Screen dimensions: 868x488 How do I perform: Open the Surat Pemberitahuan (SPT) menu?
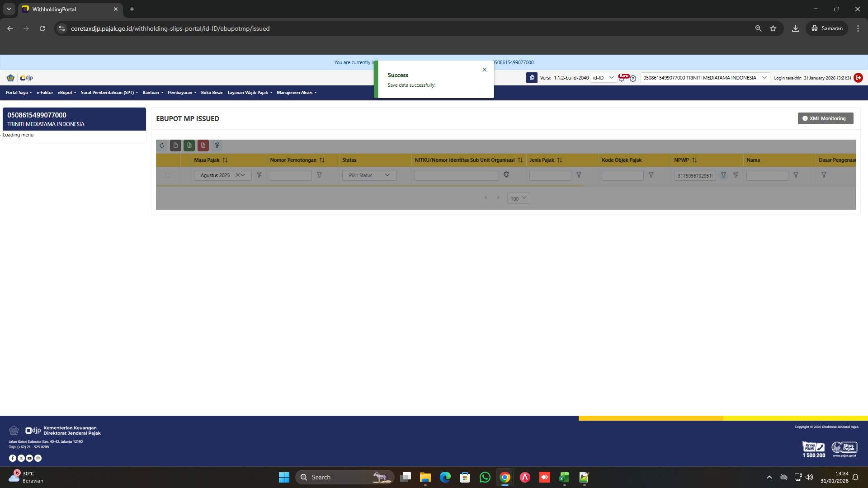(x=108, y=92)
